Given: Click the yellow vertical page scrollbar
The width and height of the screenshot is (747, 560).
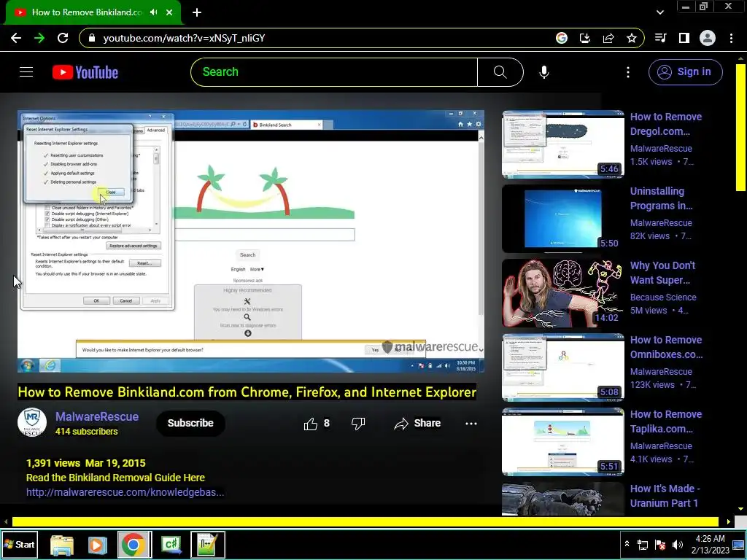Looking at the screenshot, I should click(741, 127).
